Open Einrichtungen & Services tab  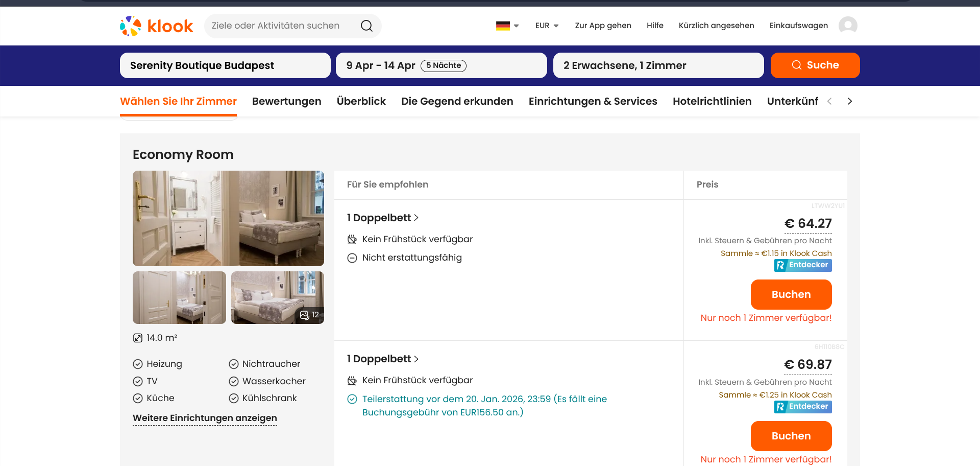click(593, 101)
